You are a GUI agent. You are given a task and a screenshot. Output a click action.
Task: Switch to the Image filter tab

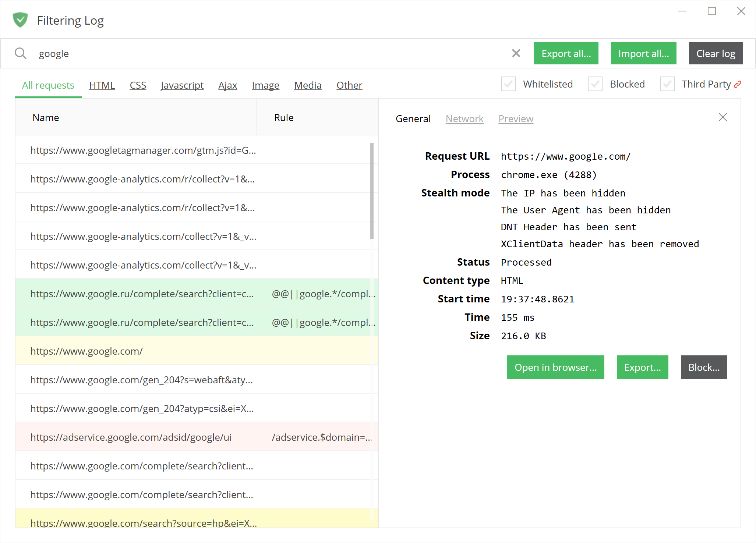coord(266,85)
